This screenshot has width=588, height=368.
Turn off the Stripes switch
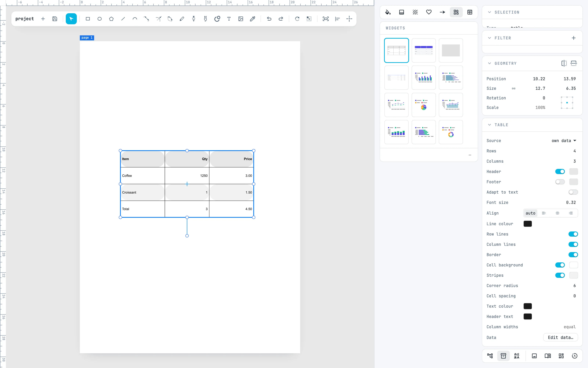tap(560, 275)
